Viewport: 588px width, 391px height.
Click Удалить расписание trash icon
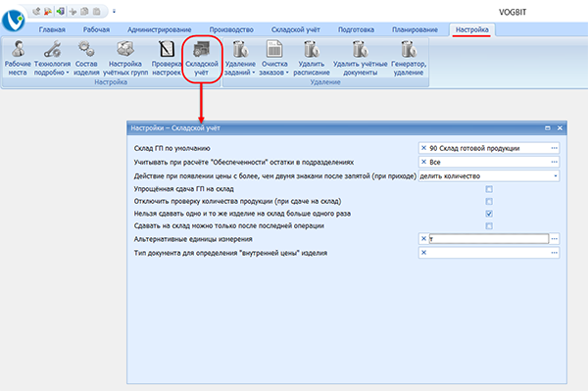[312, 49]
